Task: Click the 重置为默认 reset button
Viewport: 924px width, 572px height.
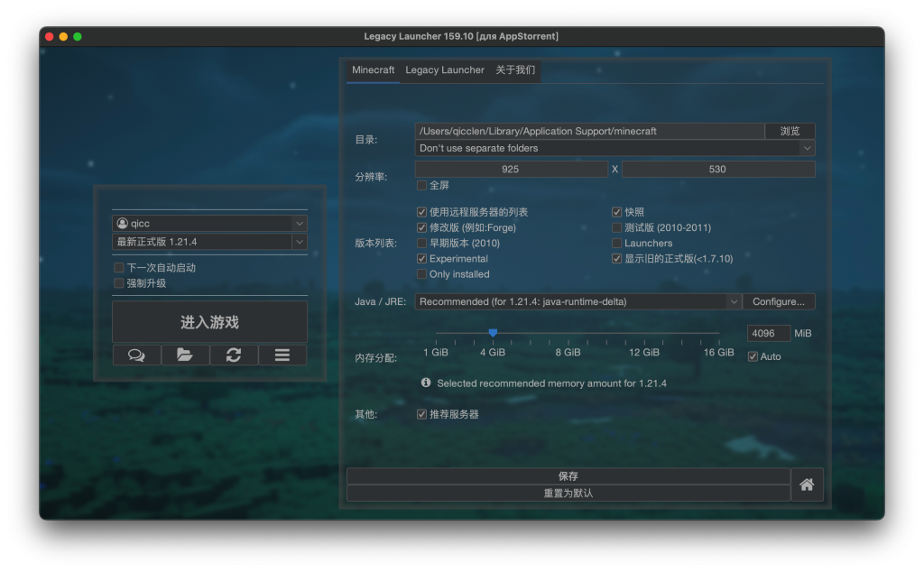Action: point(568,494)
